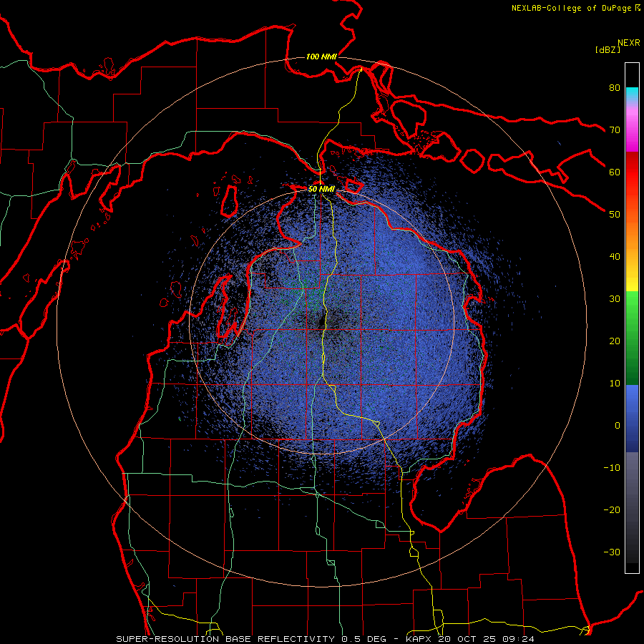Select the 0 value on dBZ scale

point(618,426)
